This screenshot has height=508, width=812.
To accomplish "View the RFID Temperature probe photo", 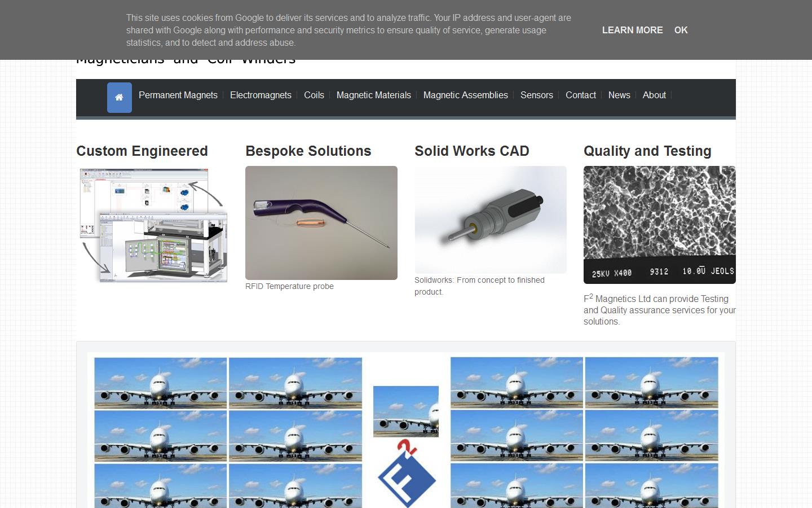I will [x=321, y=222].
